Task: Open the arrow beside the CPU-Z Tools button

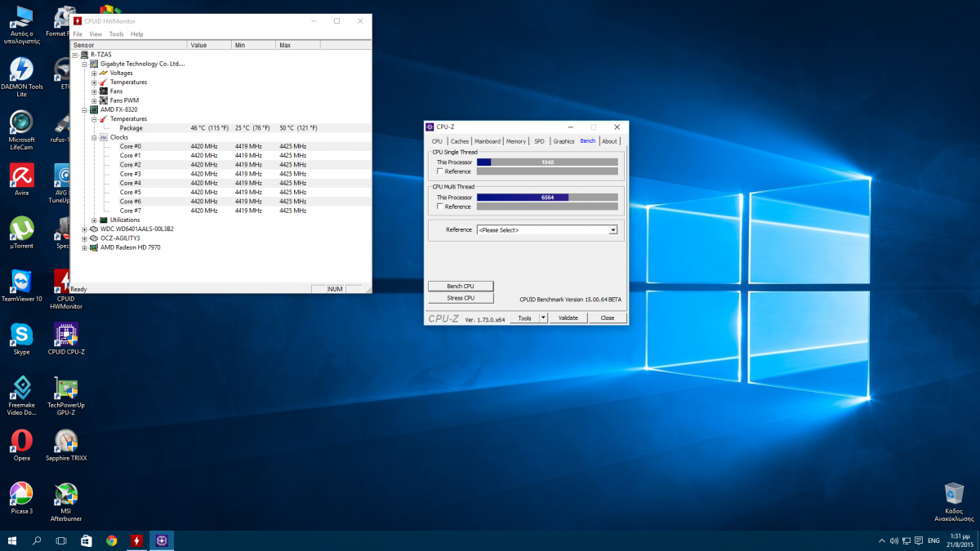Action: coord(544,318)
